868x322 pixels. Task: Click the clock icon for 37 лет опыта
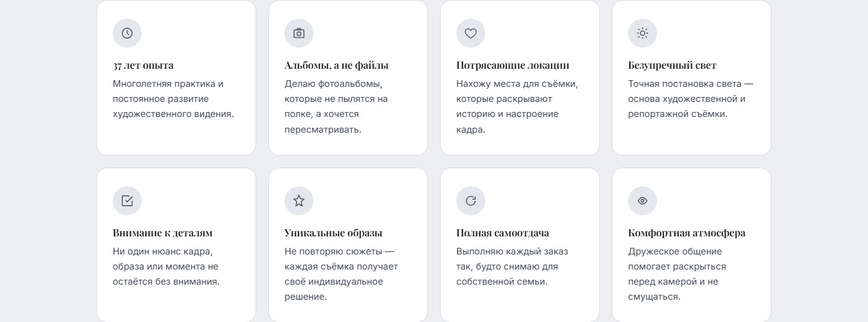(x=127, y=33)
